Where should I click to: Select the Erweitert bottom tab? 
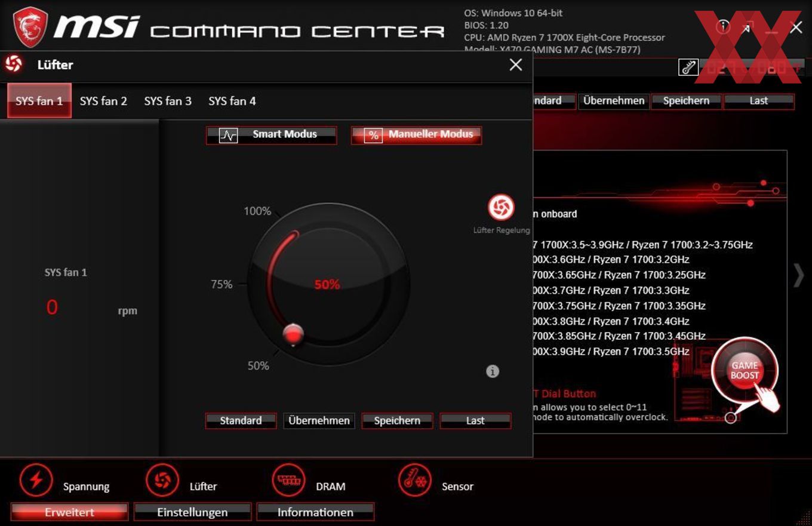click(69, 512)
